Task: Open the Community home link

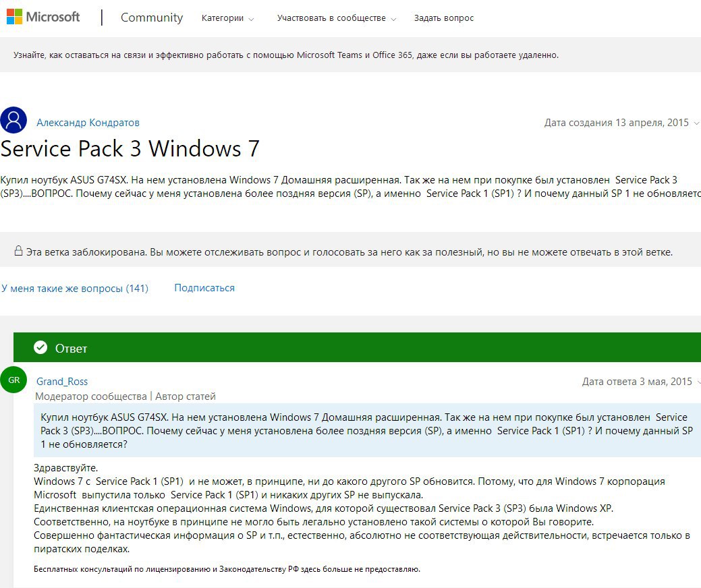Action: [152, 18]
